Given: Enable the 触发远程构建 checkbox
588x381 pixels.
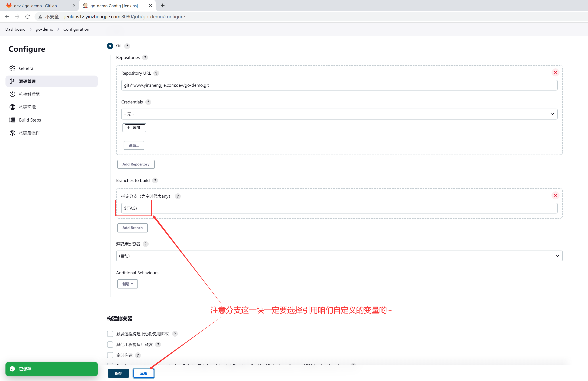Looking at the screenshot, I should point(110,334).
